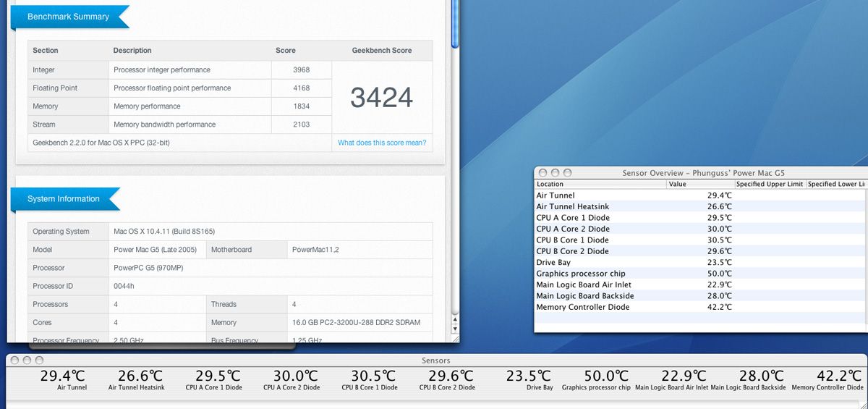Click 'Geekbench 2.2.0 for Mac OS X PPC (32-bit)' text
Viewport: 868px width, 409px height.
(101, 143)
